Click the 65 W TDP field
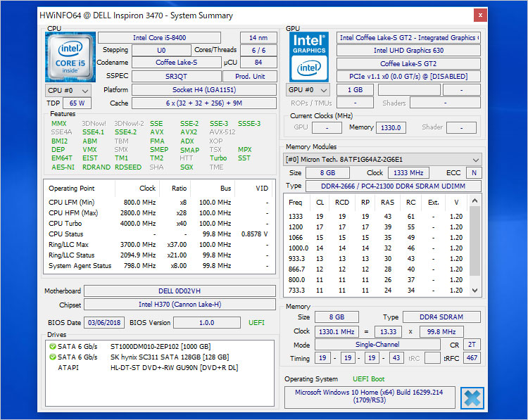 [77, 103]
